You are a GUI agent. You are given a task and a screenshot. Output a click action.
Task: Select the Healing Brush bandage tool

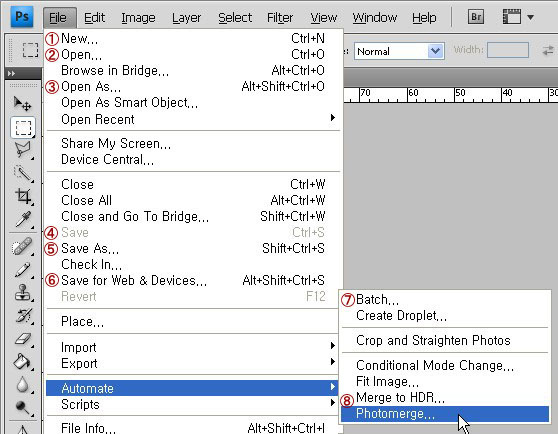click(22, 247)
